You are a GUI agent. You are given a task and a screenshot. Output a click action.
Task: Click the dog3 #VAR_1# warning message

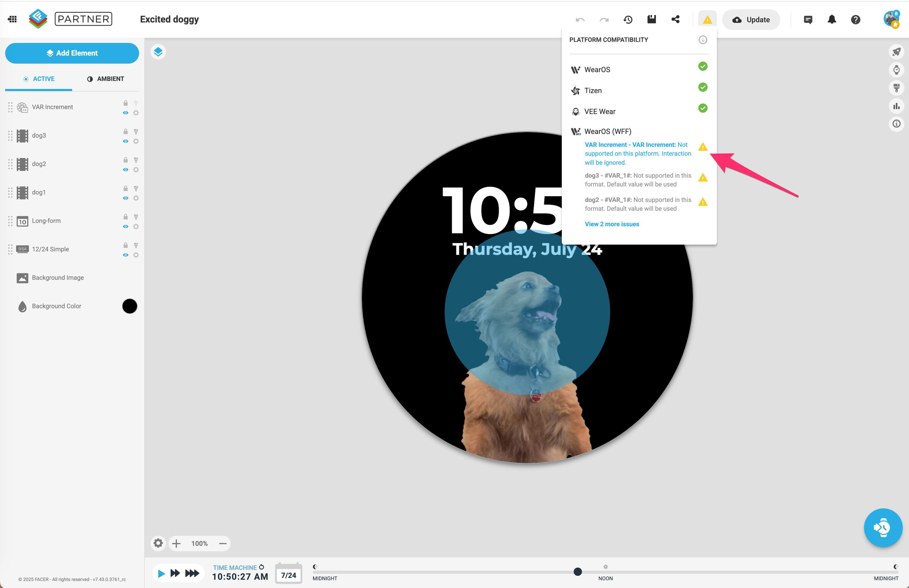tap(638, 180)
